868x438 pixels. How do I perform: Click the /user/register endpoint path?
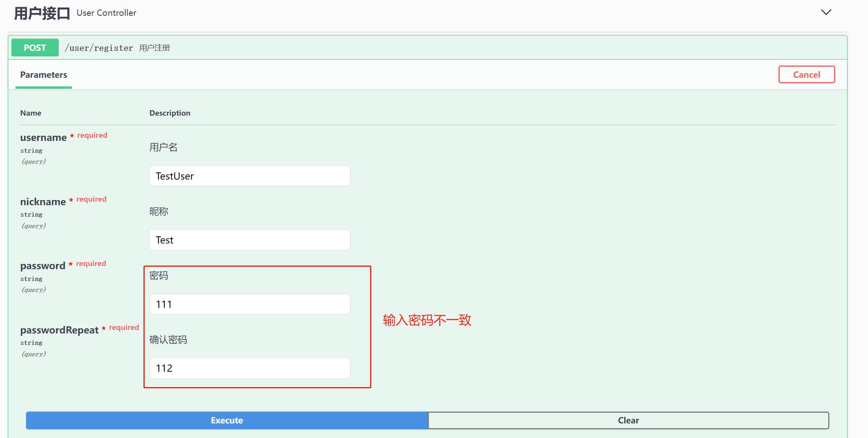coord(99,48)
